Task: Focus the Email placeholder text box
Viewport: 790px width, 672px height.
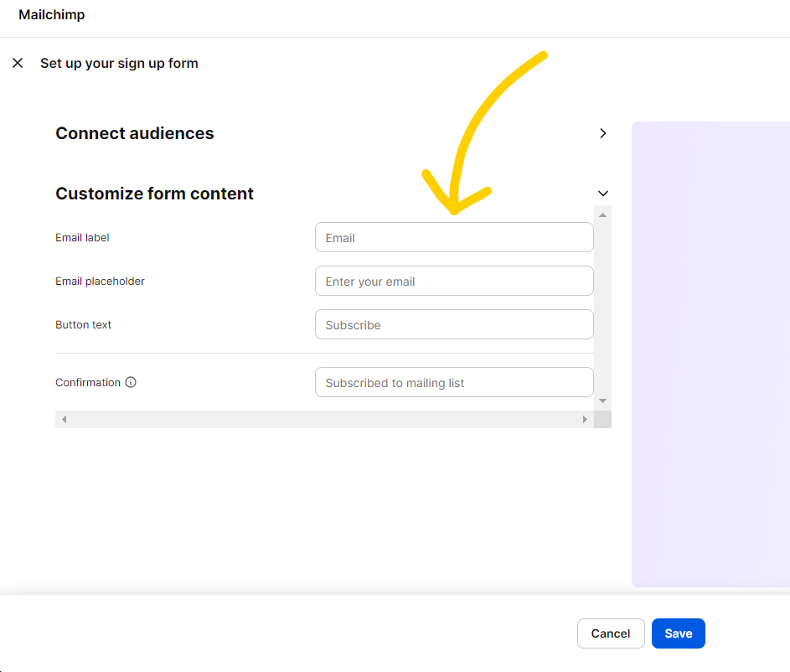Action: (454, 281)
